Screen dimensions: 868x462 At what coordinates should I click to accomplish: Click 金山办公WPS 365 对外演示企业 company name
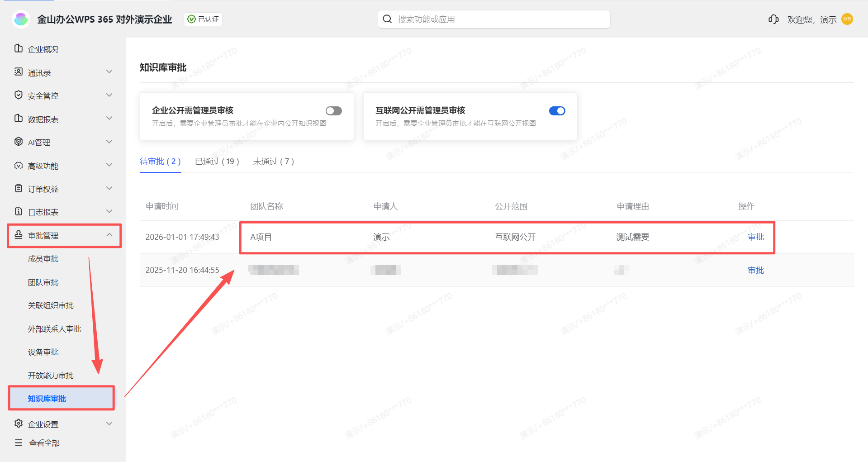tap(104, 19)
